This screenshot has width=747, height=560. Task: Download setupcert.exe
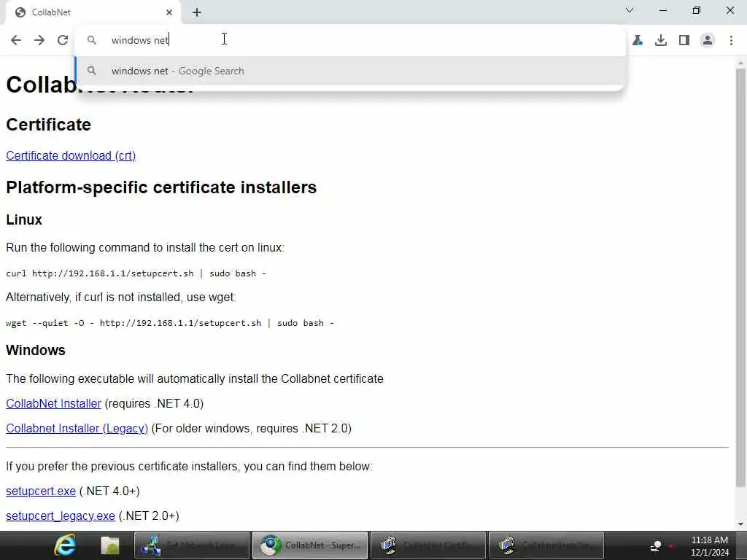[x=41, y=491]
